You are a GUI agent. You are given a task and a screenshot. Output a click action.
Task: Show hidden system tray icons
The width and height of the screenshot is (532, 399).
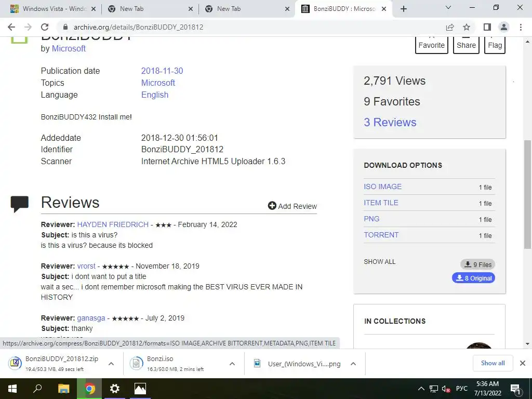(x=421, y=389)
